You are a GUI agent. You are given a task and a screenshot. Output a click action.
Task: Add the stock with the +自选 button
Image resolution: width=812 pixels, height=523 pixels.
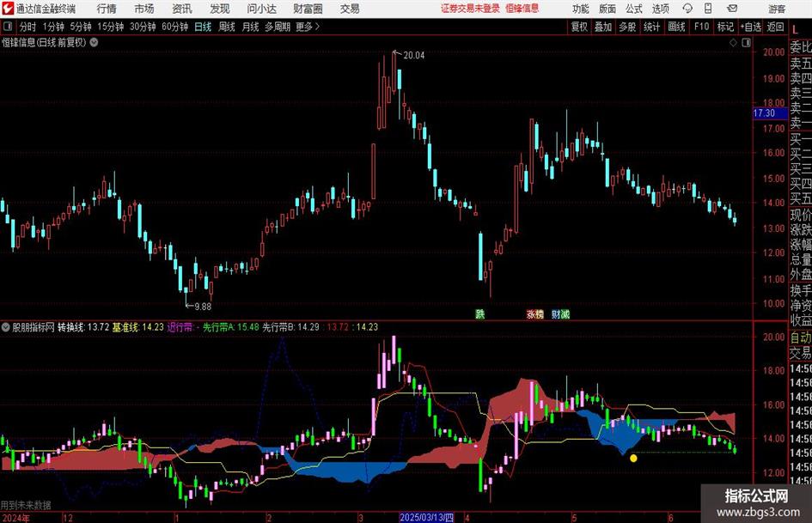[750, 27]
